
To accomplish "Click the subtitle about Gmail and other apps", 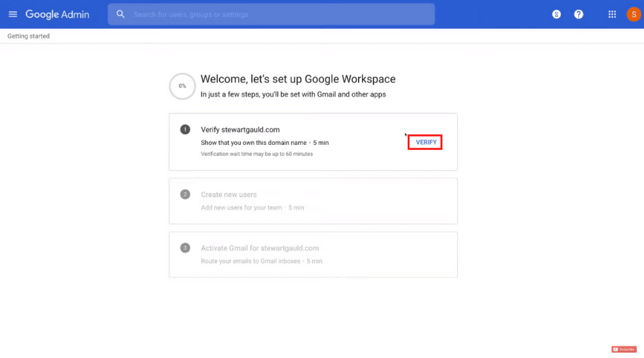I will (293, 95).
